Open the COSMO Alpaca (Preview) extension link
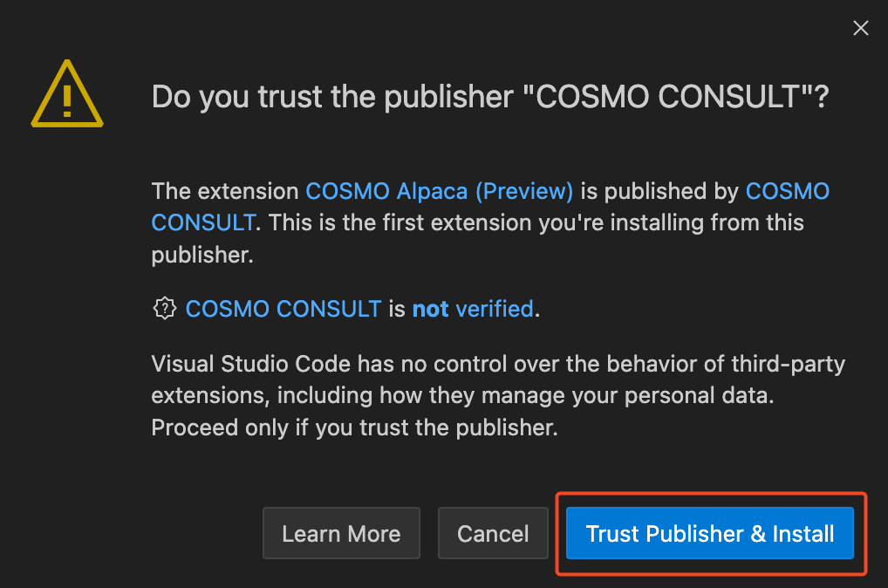Image resolution: width=888 pixels, height=588 pixels. [x=438, y=191]
